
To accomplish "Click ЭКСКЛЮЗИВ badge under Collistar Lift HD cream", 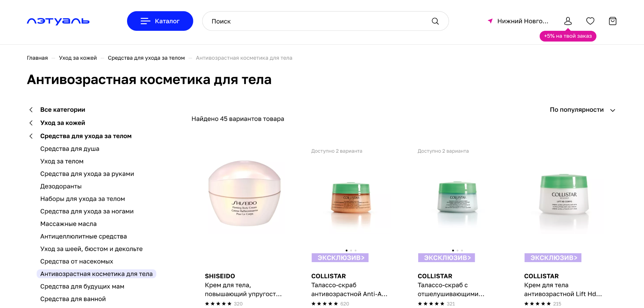I will [553, 258].
